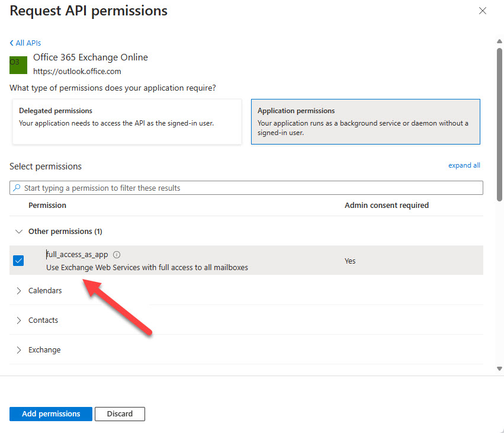The image size is (504, 433).
Task: Click the Other permissions (1) label
Action: click(65, 232)
